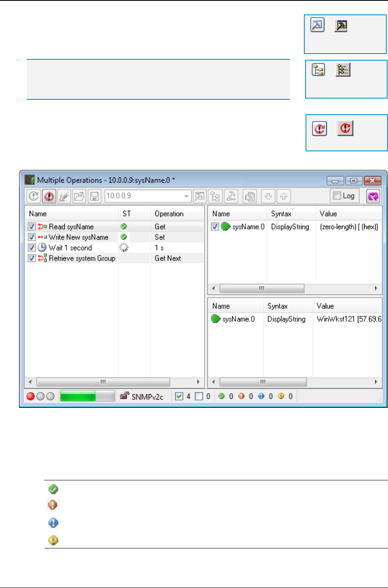388x588 pixels.
Task: Toggle the Retrieve system Group checkbox
Action: coord(32,258)
